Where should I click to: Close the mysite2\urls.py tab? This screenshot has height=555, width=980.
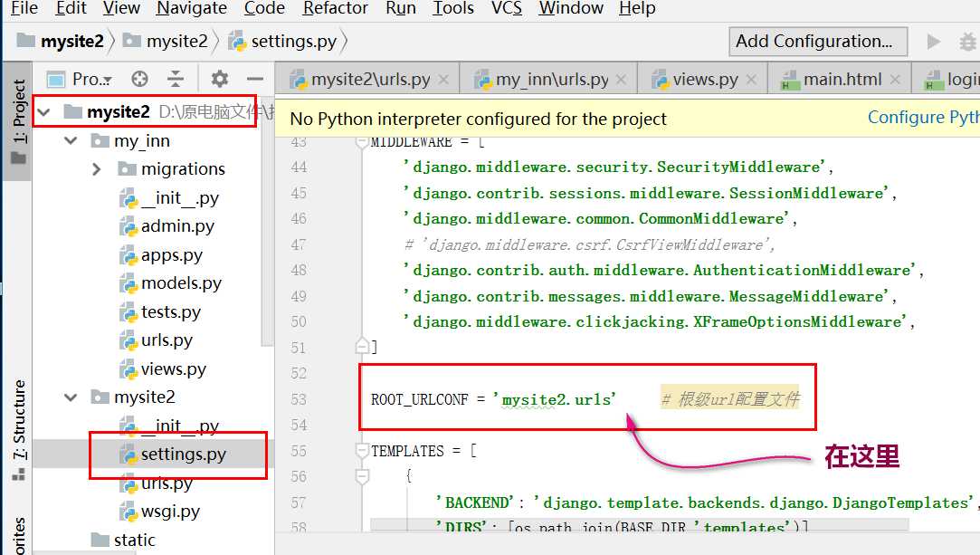tap(443, 80)
